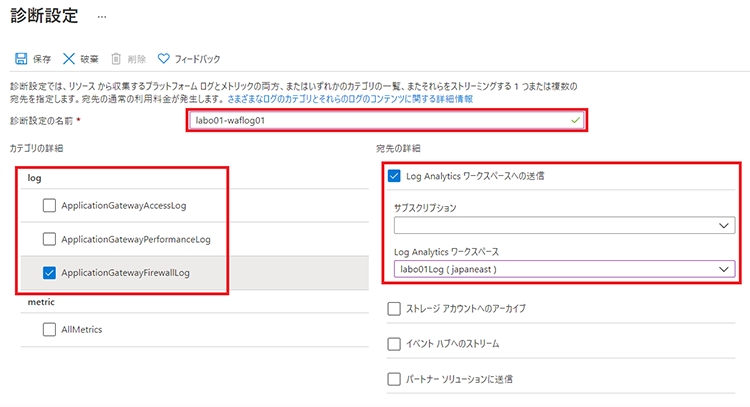Click the delete (削除) trash icon

[x=116, y=59]
